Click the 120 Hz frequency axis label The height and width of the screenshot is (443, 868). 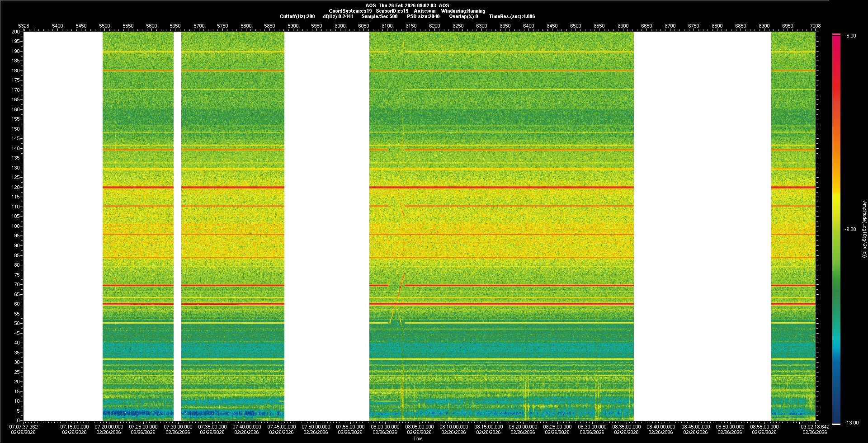click(16, 187)
